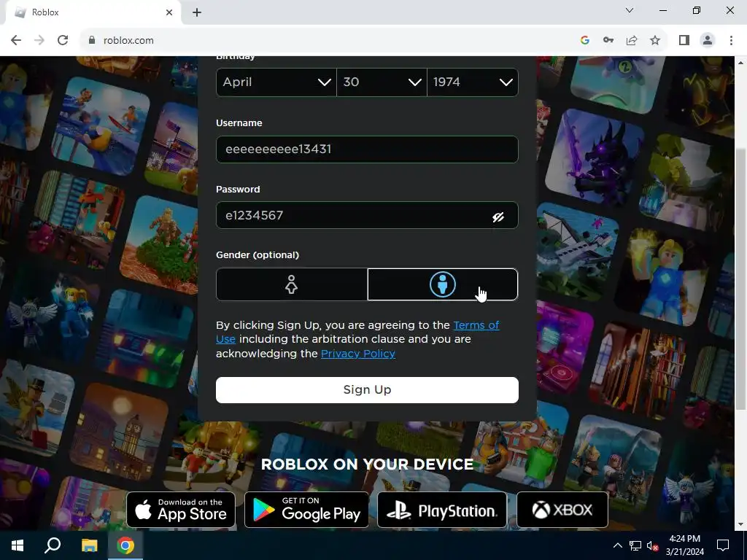Select the male gender option
Screen dimensions: 747x560
[x=443, y=284]
